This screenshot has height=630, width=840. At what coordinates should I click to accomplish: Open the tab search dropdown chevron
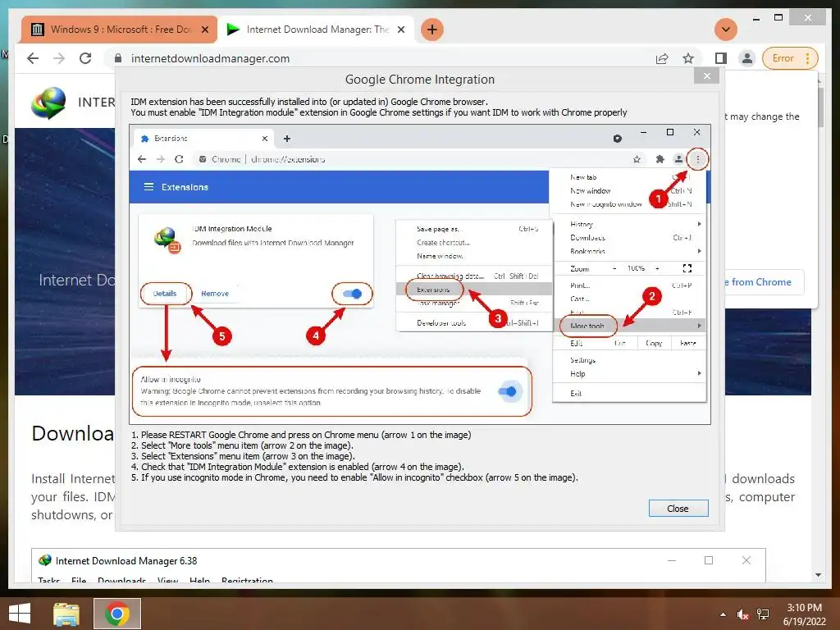coord(726,30)
